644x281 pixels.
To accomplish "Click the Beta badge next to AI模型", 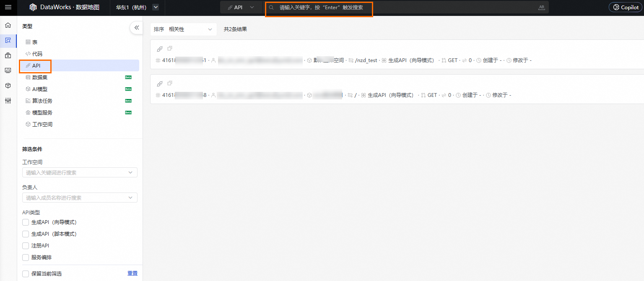I will point(128,89).
